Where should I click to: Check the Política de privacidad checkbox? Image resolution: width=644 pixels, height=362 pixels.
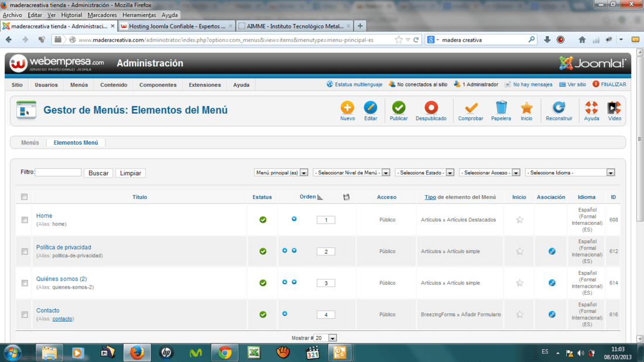pyautogui.click(x=25, y=251)
